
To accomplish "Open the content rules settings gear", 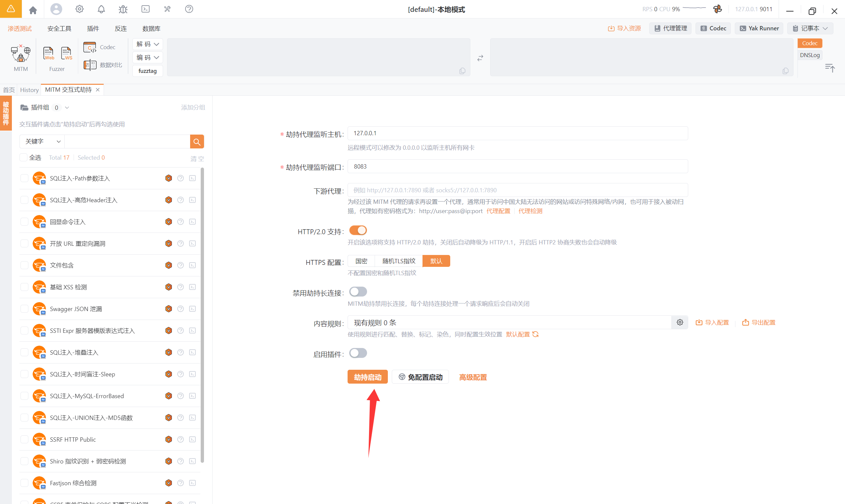I will (x=680, y=322).
